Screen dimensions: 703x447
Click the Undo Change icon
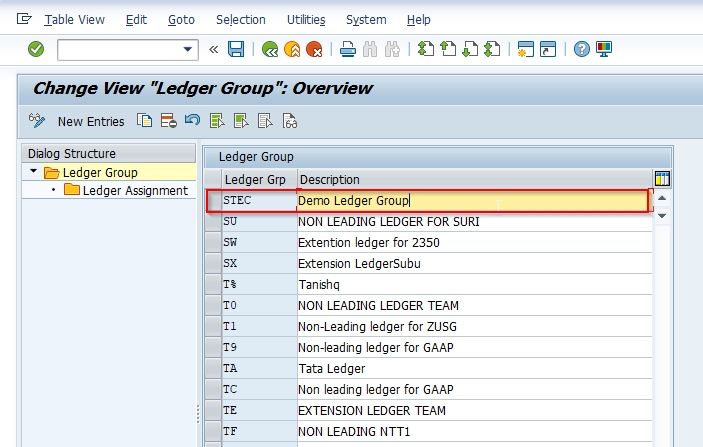coord(193,120)
